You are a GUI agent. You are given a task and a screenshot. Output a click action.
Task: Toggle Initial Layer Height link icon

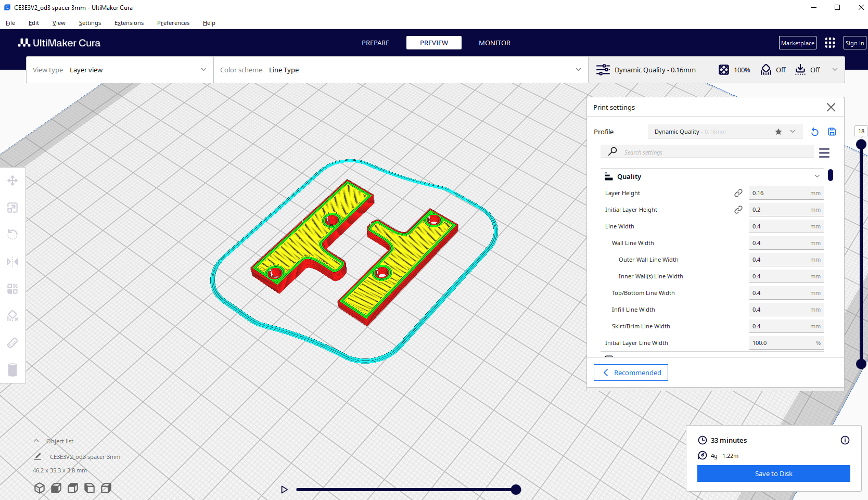[x=738, y=210]
